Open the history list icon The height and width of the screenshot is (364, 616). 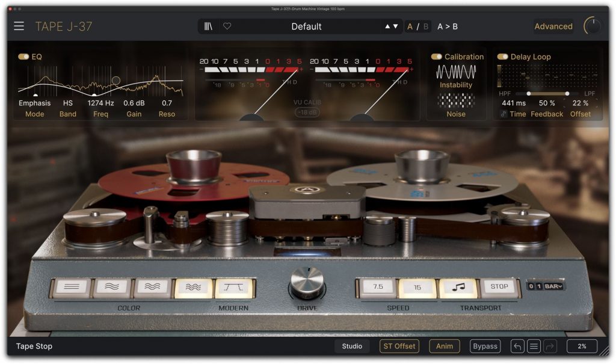[x=533, y=346]
